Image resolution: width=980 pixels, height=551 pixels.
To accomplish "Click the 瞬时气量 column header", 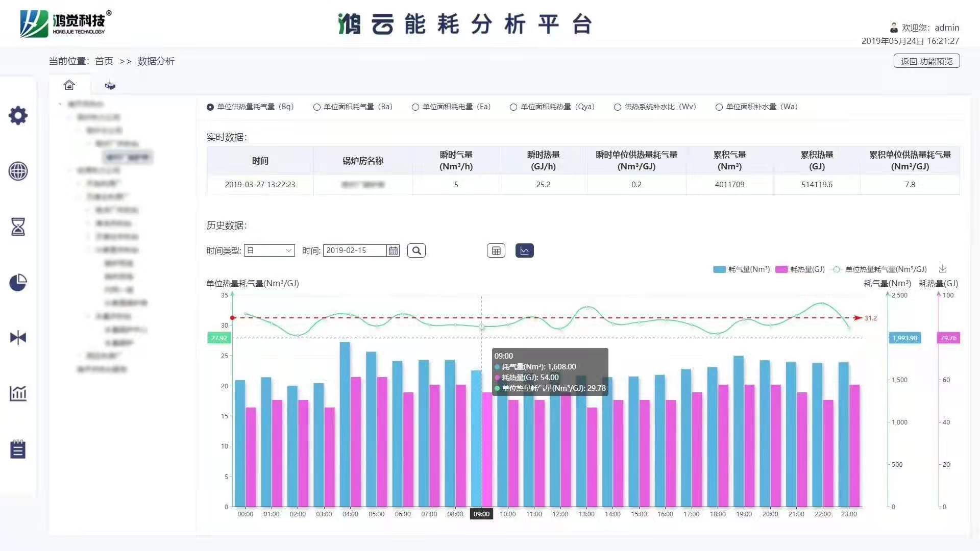I will pyautogui.click(x=456, y=161).
